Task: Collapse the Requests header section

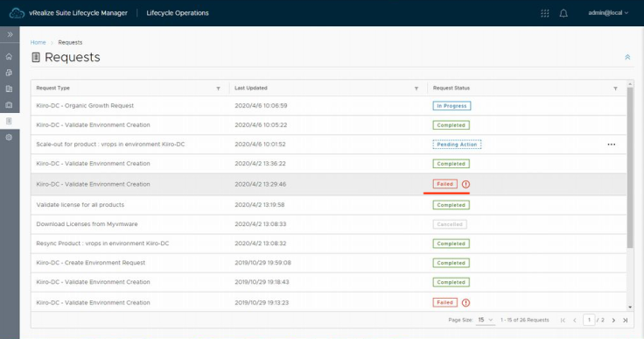Action: coord(627,57)
